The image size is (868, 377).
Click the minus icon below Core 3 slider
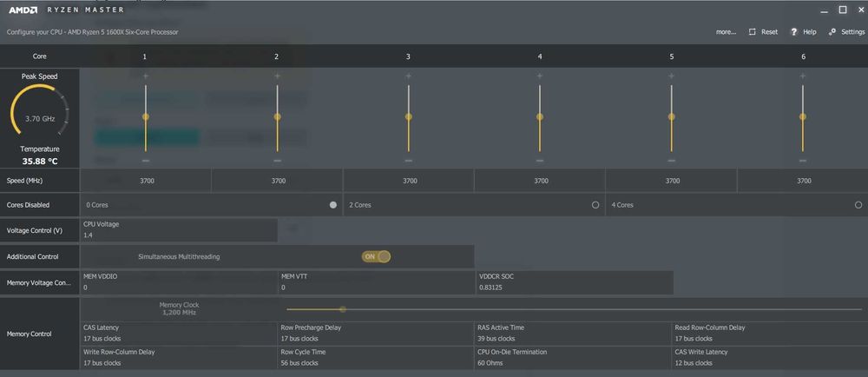pos(409,161)
